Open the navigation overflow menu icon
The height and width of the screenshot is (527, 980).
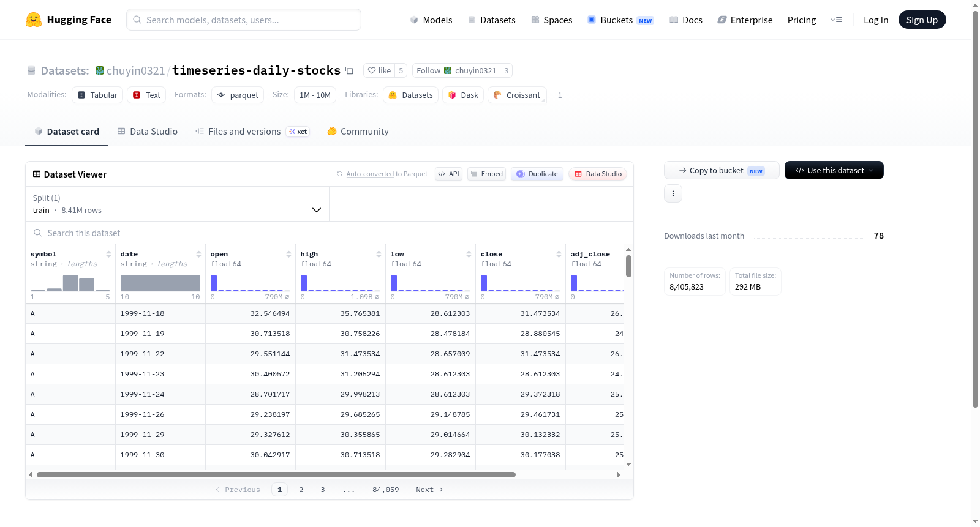[x=836, y=20]
